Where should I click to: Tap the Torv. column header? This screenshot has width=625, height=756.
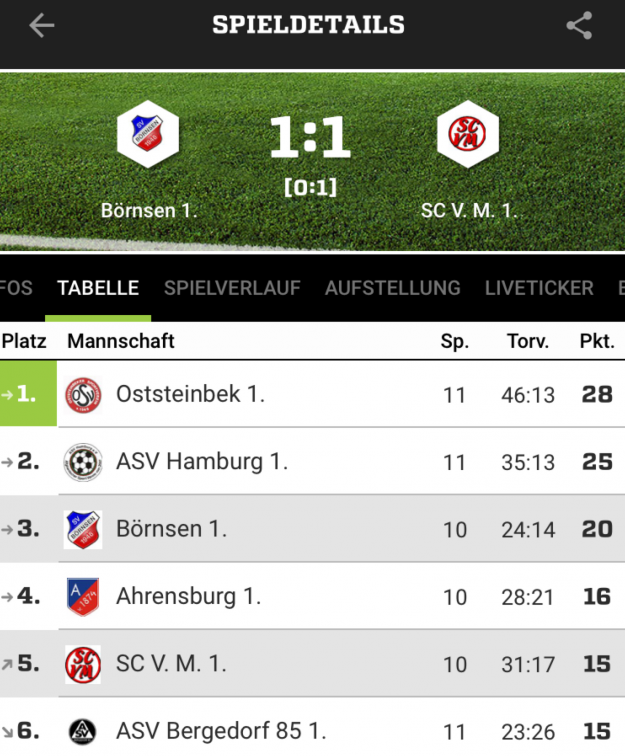[x=528, y=341]
